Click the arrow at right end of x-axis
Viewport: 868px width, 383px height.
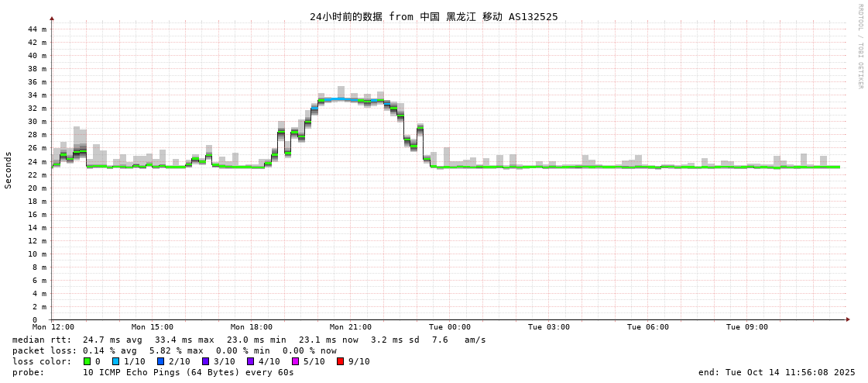[x=848, y=319]
